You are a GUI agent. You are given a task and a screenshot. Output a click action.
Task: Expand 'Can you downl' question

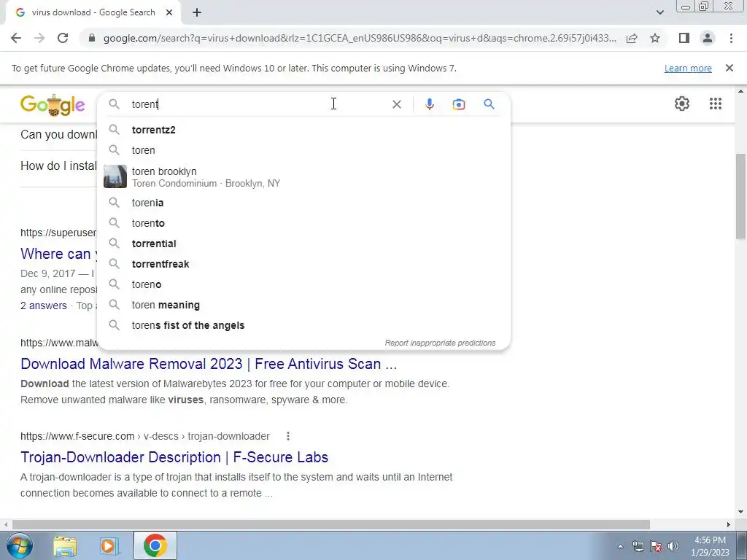click(x=58, y=135)
